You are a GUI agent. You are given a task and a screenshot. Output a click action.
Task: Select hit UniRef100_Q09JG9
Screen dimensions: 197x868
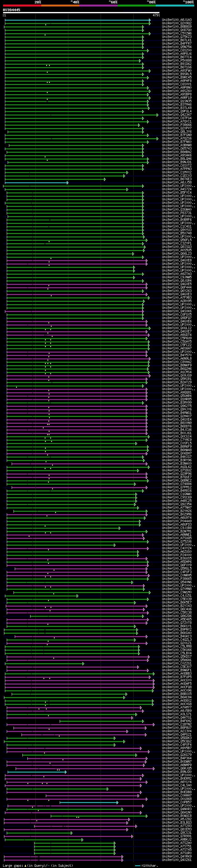pyautogui.click(x=177, y=375)
